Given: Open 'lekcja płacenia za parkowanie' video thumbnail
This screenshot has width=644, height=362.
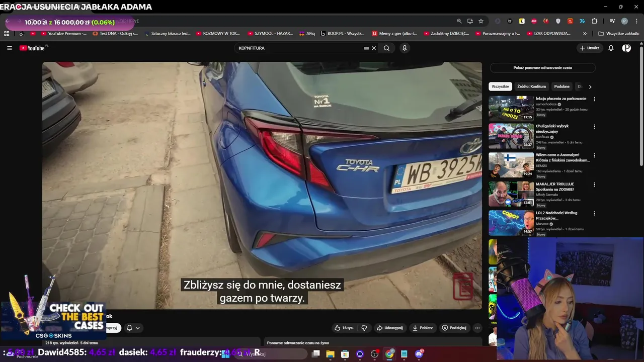Looking at the screenshot, I should (x=511, y=108).
